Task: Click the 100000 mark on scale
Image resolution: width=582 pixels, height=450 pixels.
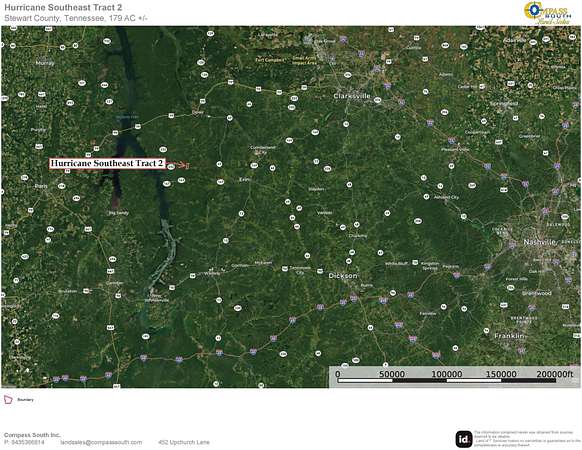Action: (x=447, y=374)
